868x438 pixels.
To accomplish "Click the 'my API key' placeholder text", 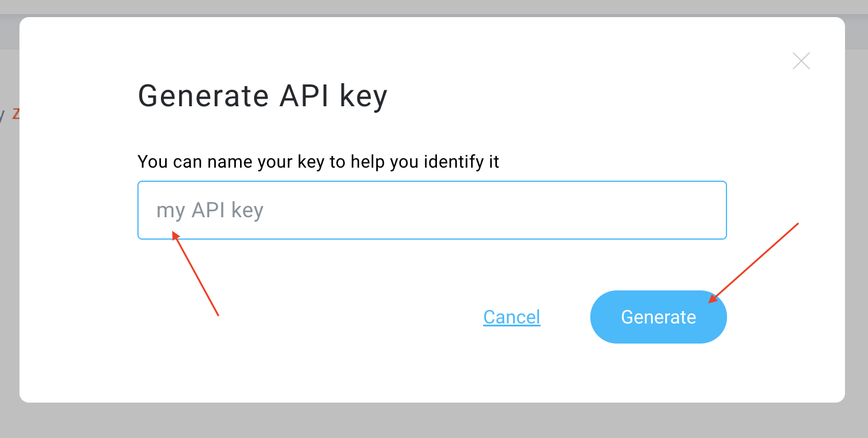I will (x=210, y=210).
